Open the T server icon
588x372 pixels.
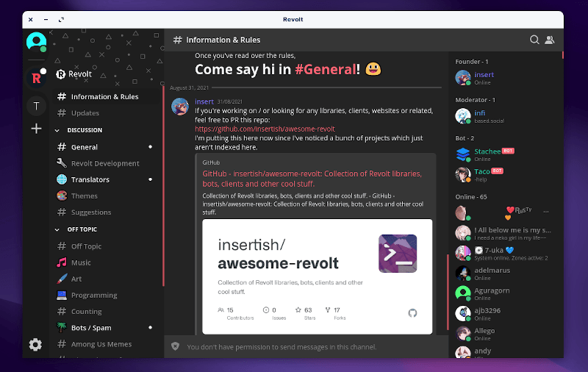(x=36, y=106)
